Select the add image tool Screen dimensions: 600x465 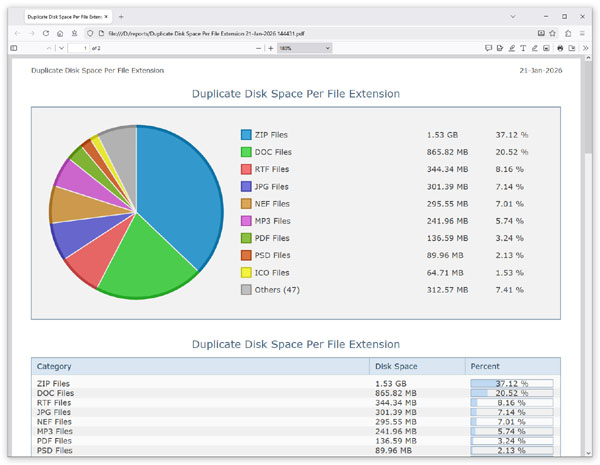(546, 48)
